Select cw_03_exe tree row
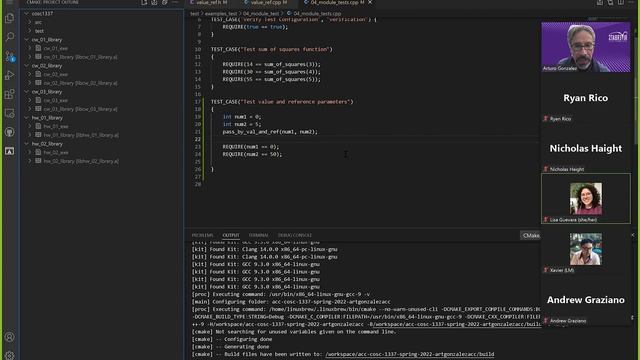 [102, 100]
